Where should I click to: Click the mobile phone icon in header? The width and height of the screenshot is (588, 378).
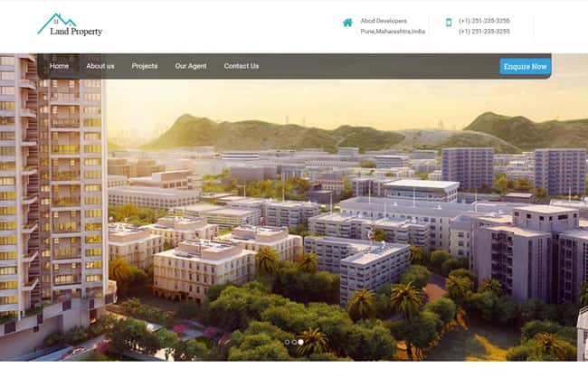pyautogui.click(x=448, y=23)
